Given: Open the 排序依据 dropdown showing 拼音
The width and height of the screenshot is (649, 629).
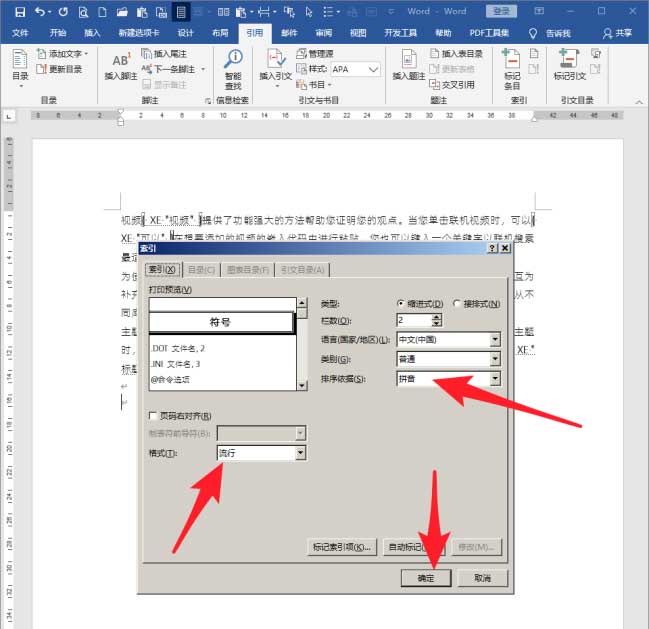Looking at the screenshot, I should pyautogui.click(x=494, y=379).
